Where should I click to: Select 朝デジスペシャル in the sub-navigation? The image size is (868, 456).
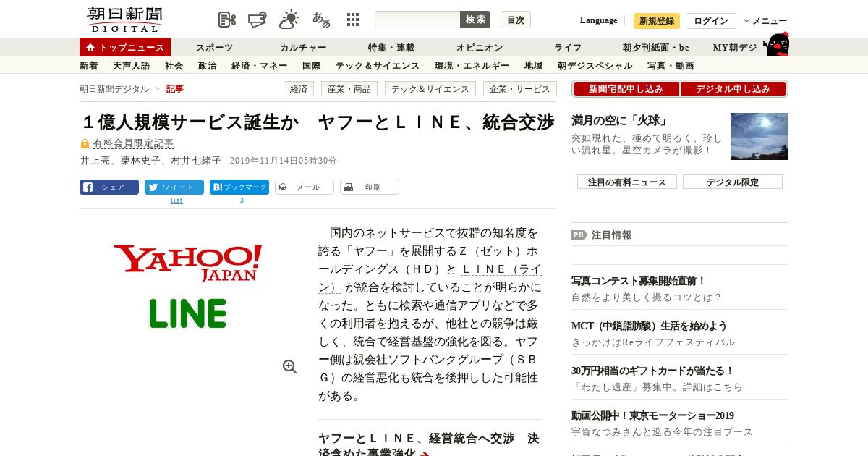coord(595,66)
